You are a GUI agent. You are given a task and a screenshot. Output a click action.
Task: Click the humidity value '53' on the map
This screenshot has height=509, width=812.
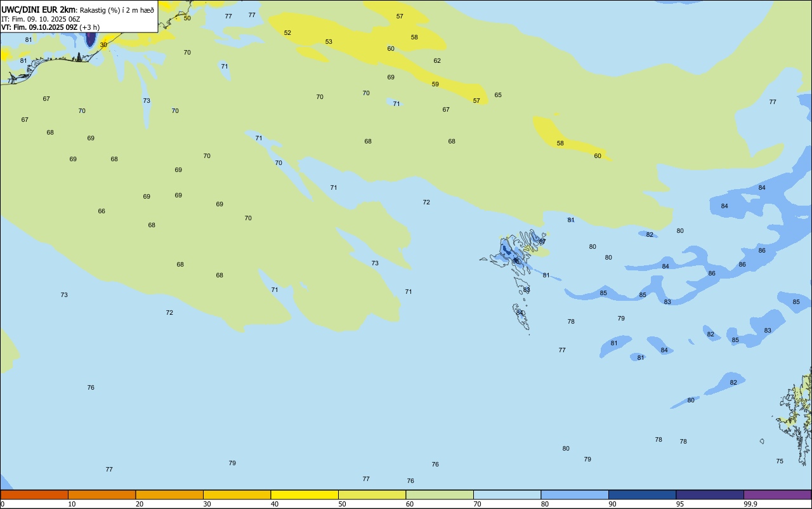click(x=329, y=42)
